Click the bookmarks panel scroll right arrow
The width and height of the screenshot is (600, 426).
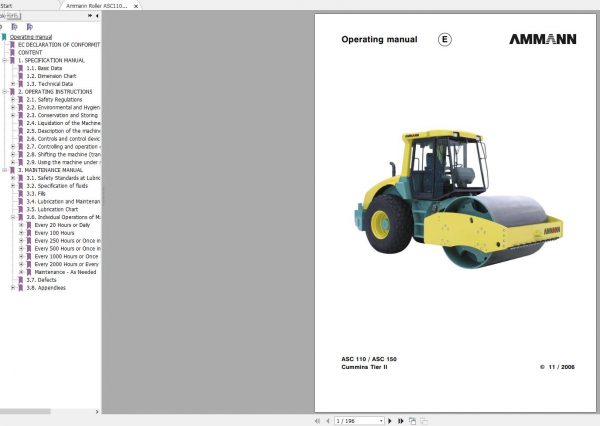point(97,411)
